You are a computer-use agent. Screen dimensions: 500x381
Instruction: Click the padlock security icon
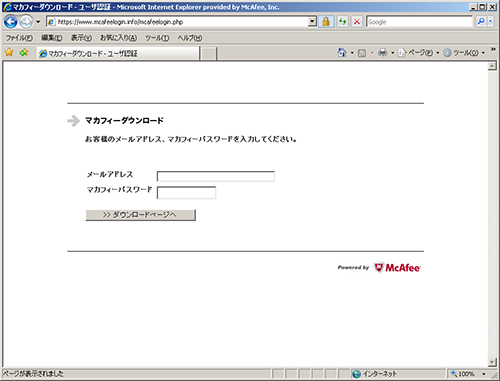tap(326, 22)
